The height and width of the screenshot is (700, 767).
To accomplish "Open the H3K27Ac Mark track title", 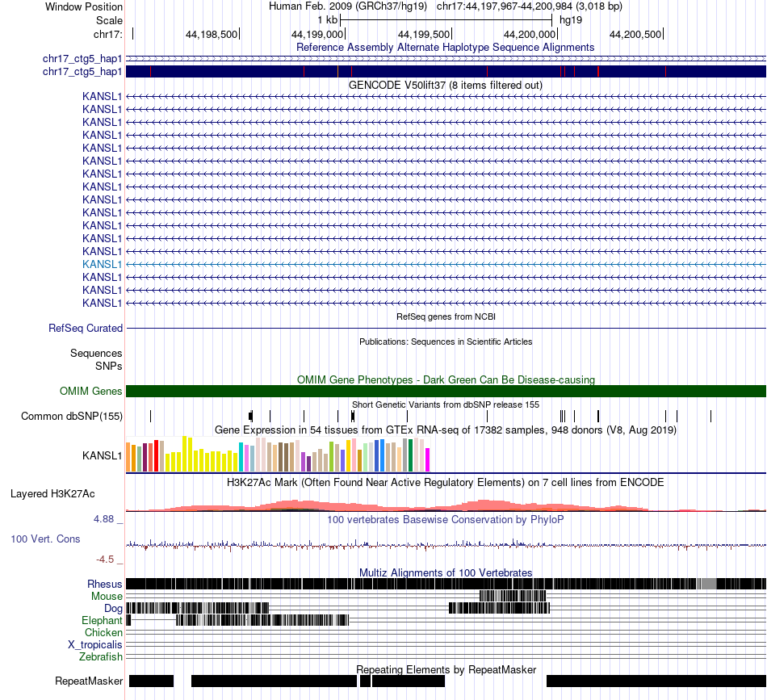I will pos(445,482).
